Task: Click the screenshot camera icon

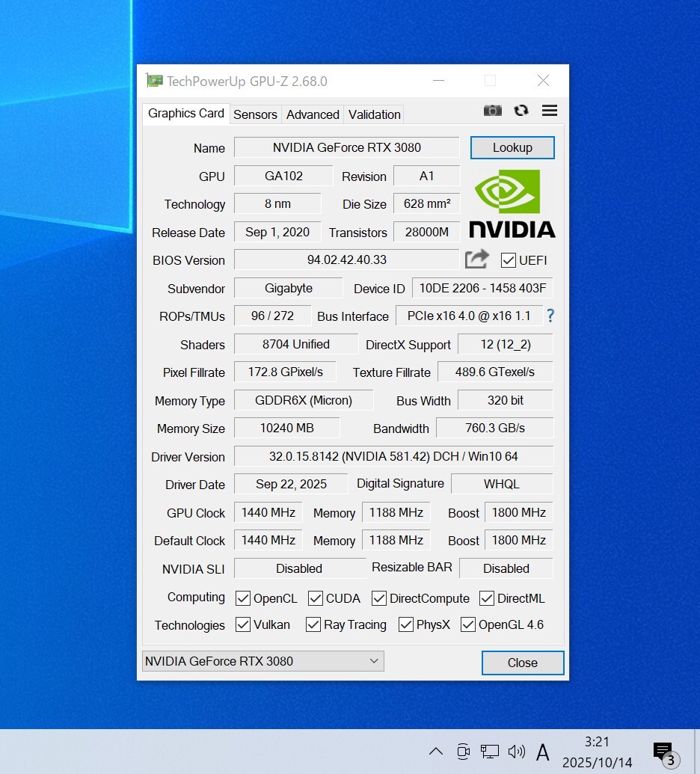Action: [x=492, y=111]
